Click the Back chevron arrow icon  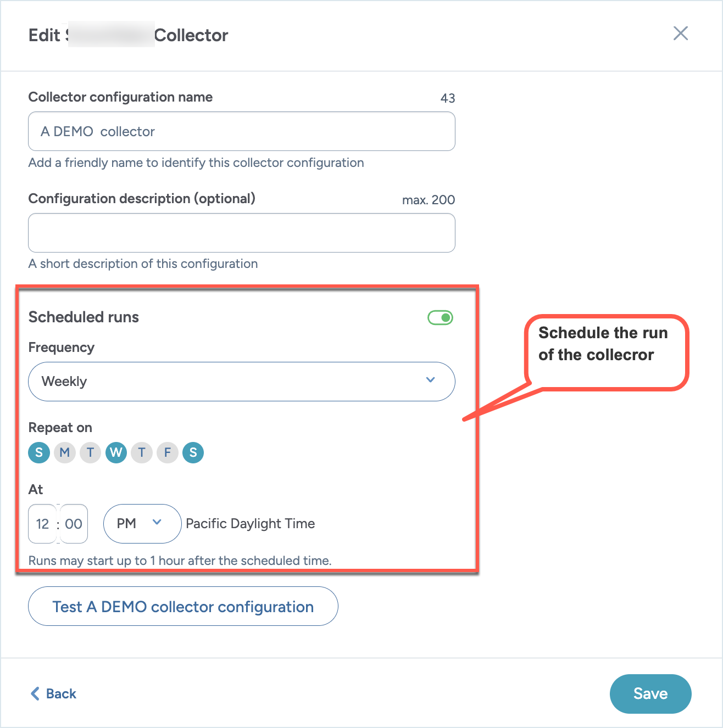pyautogui.click(x=35, y=693)
